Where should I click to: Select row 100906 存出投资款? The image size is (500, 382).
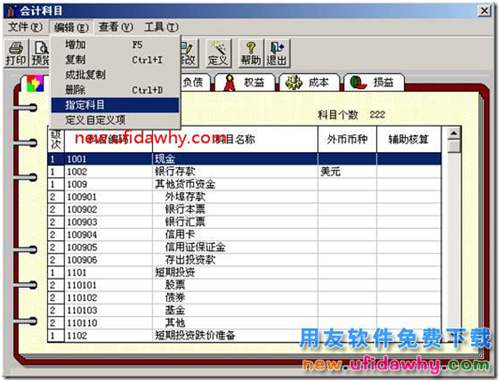245,260
